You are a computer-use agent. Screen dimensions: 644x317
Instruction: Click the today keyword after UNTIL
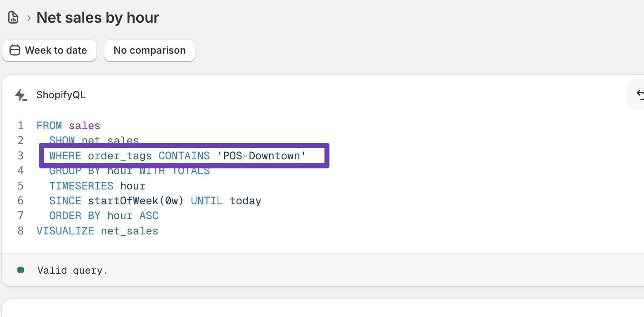pos(246,201)
